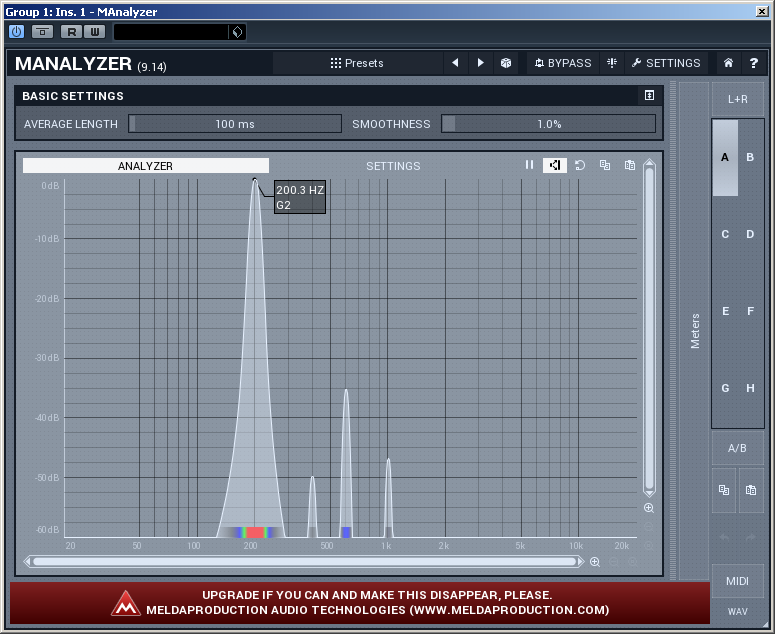The height and width of the screenshot is (634, 775).
Task: Click the WAV button
Action: [737, 612]
